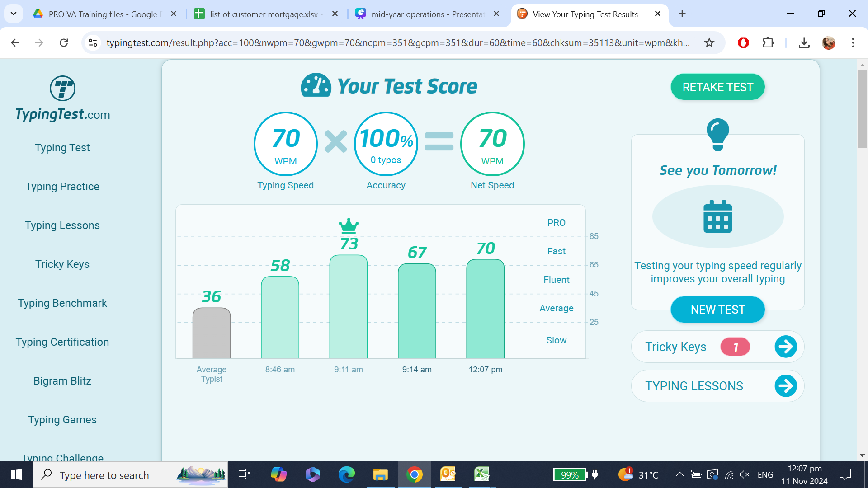868x488 pixels.
Task: Open Chrome three-dot menu
Action: 853,43
